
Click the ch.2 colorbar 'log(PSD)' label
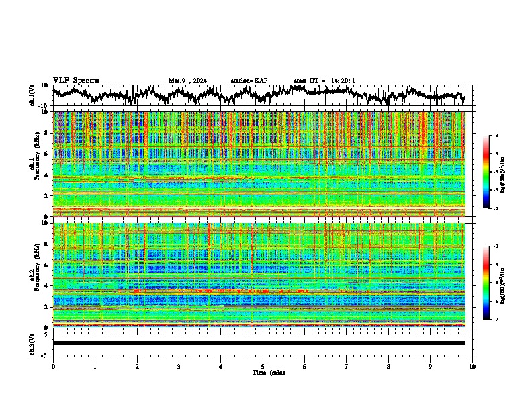click(503, 286)
